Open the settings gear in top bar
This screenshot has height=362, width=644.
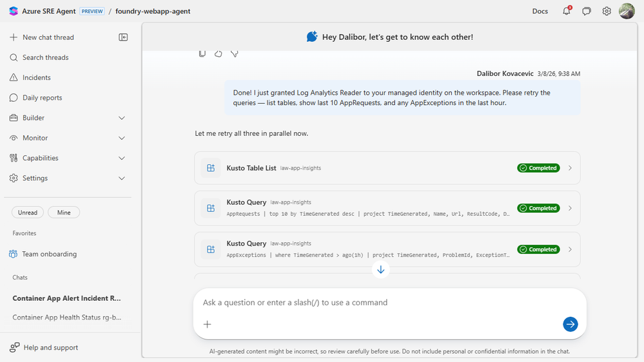607,11
